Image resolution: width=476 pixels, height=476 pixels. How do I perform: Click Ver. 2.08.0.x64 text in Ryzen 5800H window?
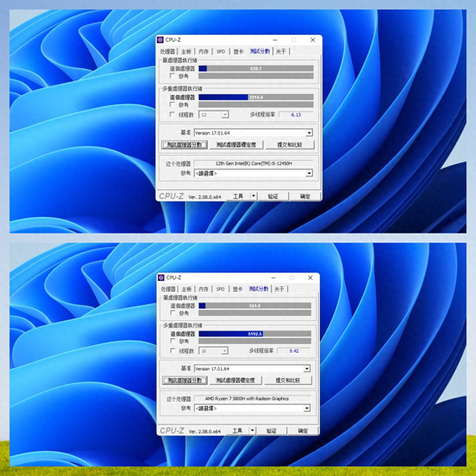pyautogui.click(x=205, y=431)
